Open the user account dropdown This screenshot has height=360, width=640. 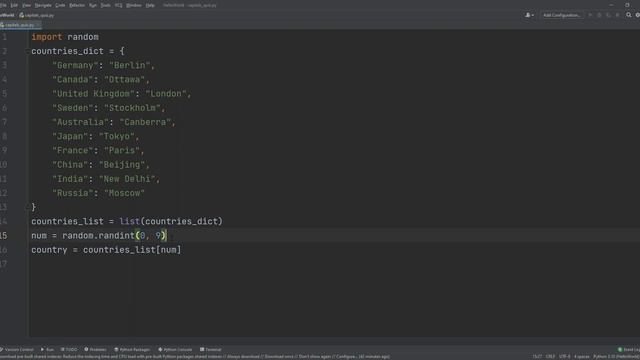529,15
